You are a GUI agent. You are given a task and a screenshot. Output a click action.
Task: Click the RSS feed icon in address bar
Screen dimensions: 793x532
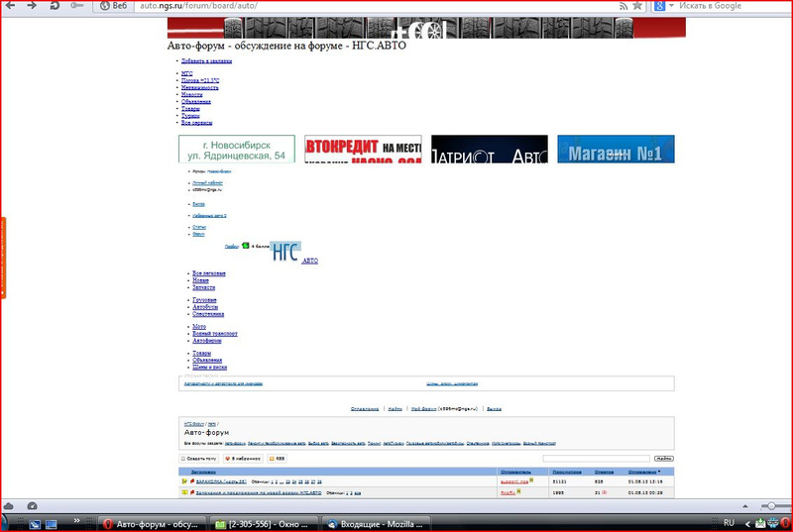click(623, 6)
